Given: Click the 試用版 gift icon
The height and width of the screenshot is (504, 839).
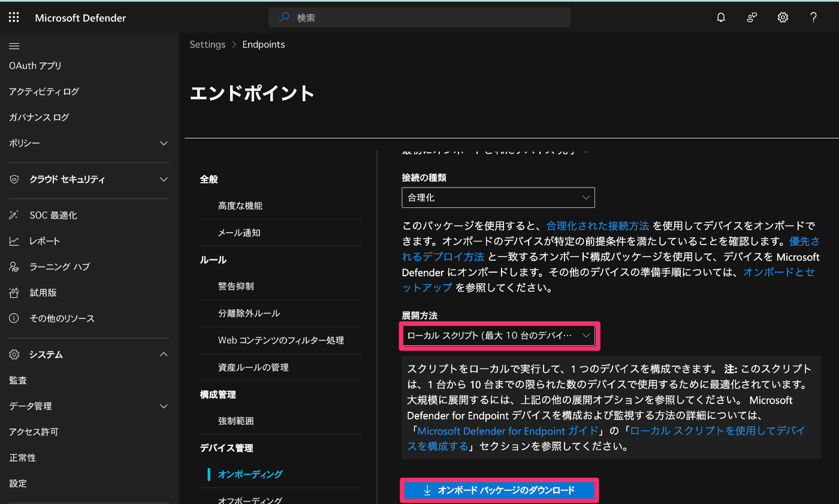Looking at the screenshot, I should [14, 292].
